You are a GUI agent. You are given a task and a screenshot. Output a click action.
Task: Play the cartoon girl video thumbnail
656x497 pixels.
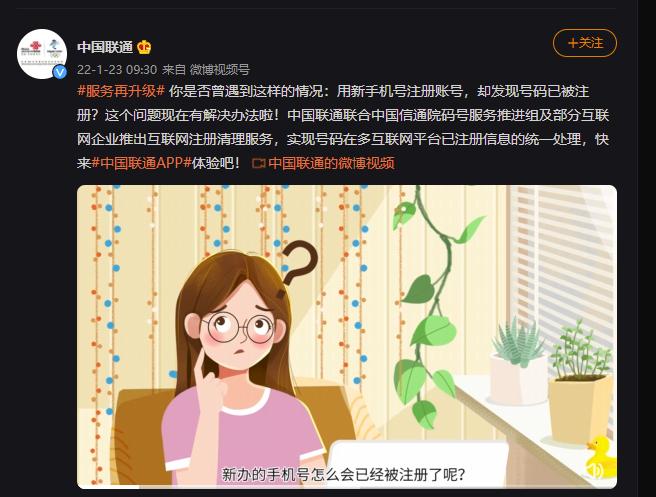pyautogui.click(x=347, y=336)
